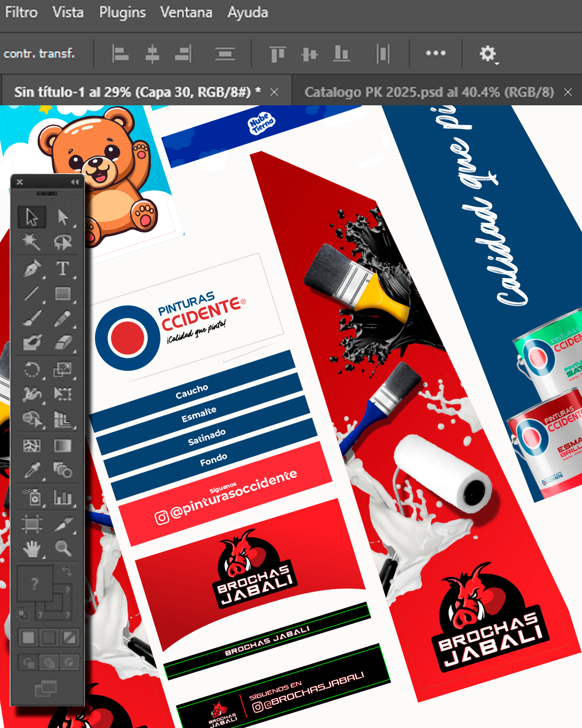Expand the three-dots more options menu

[436, 53]
